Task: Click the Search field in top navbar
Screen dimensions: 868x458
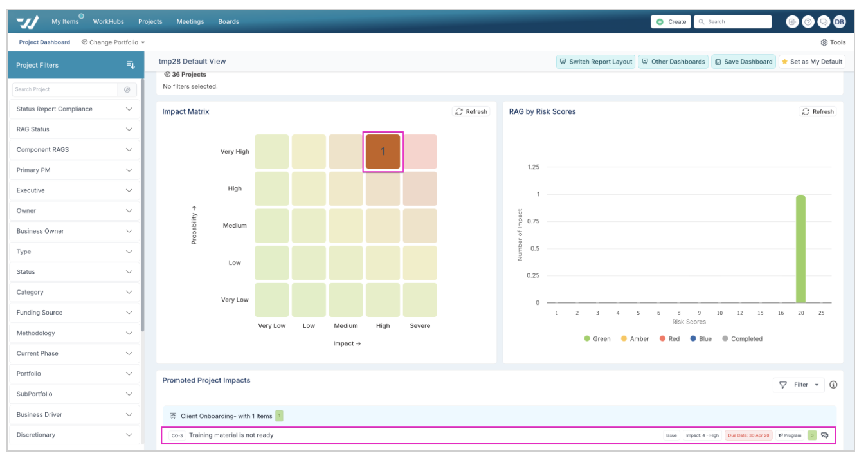Action: click(733, 22)
